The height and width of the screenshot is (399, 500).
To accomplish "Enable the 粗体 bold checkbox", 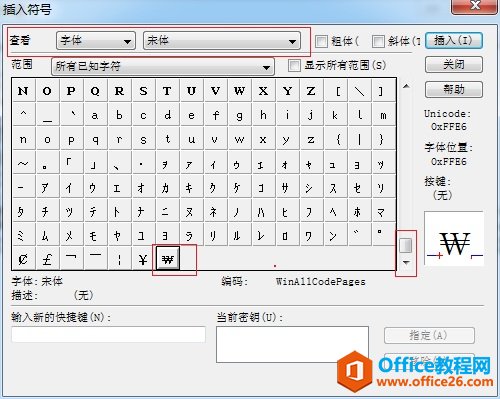I will point(321,41).
